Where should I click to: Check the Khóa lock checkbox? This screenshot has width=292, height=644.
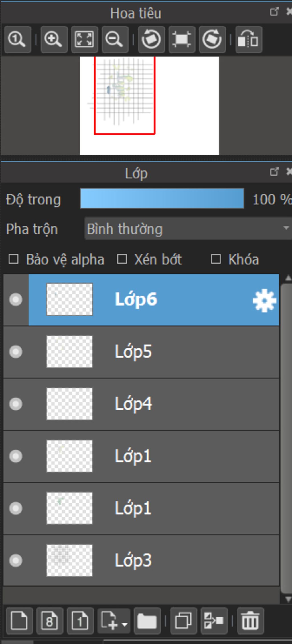(x=216, y=259)
